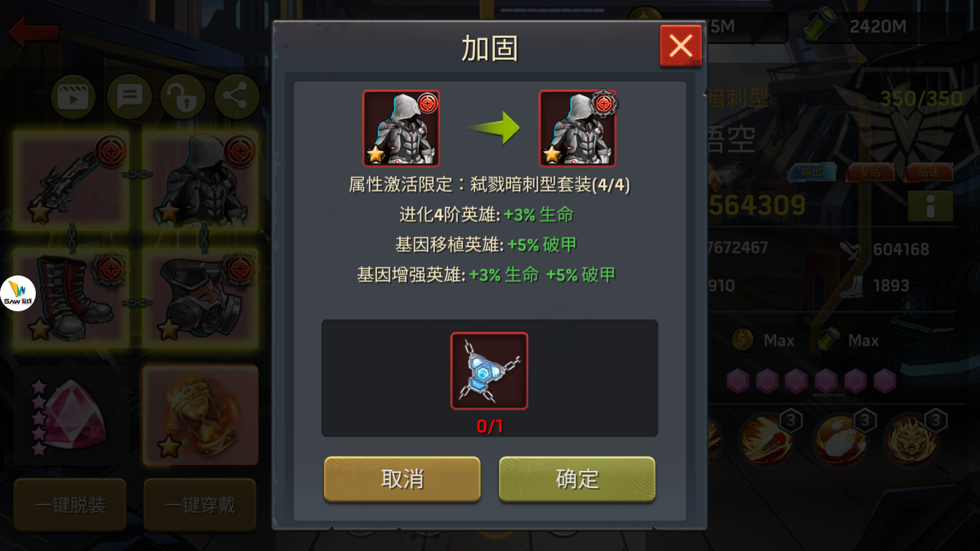Go back using the red arrow
Viewport: 980px width, 551px height.
34,32
